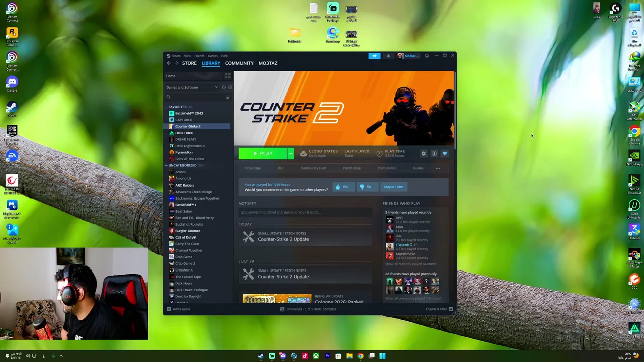
Task: Show more game links ellipsis menu
Action: [438, 168]
